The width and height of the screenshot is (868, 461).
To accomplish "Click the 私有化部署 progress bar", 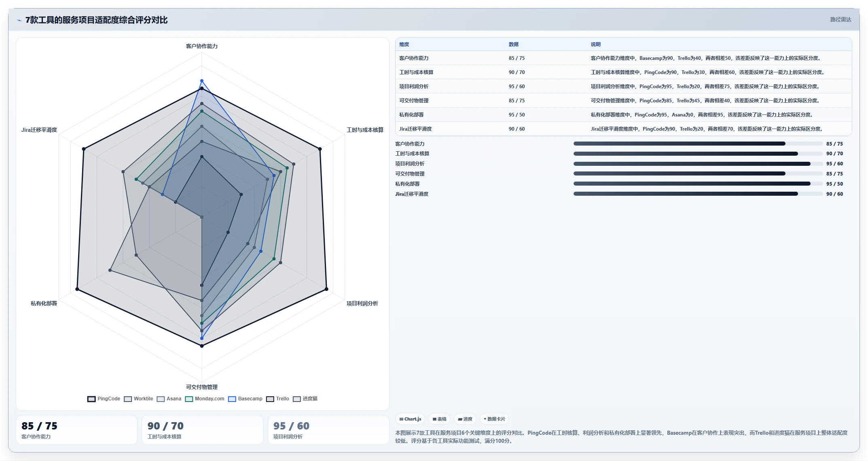I will pos(698,184).
